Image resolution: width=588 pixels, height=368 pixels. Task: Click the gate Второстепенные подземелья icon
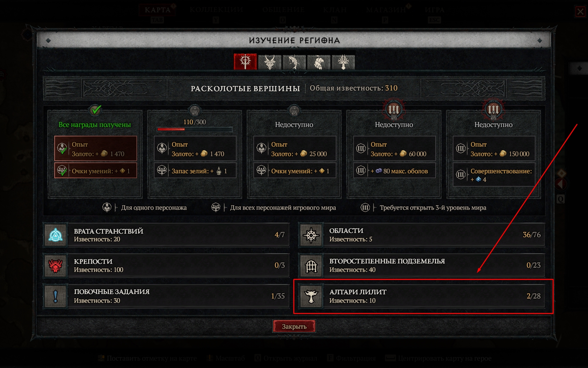[x=311, y=266]
